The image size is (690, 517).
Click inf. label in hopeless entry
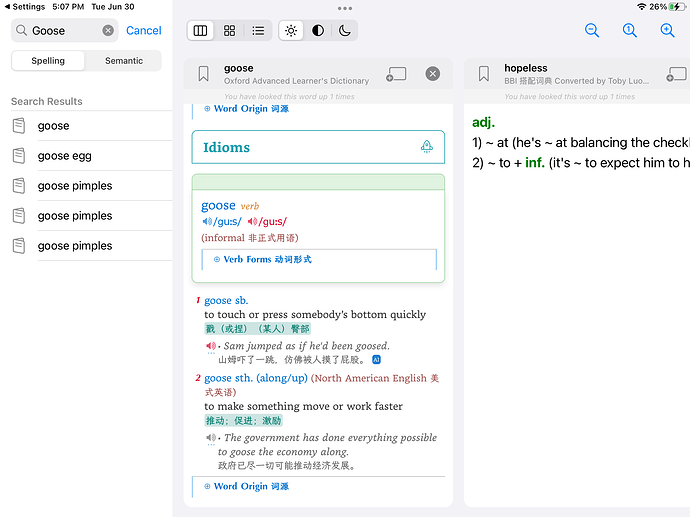click(x=535, y=163)
